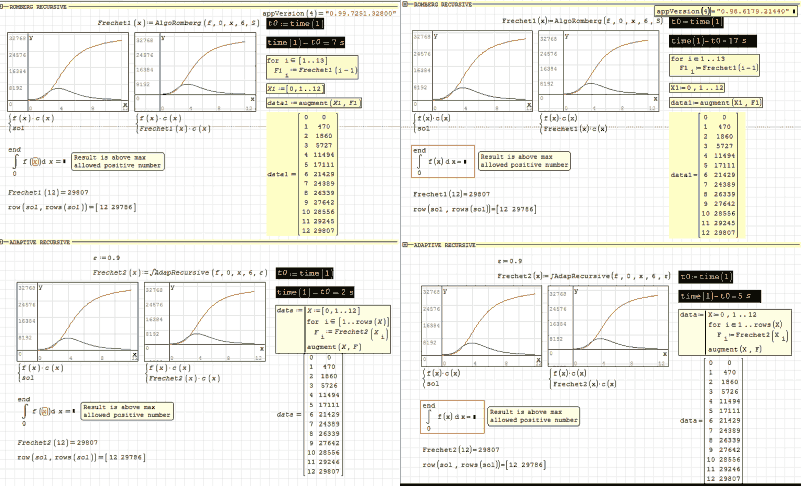Image resolution: width=801 pixels, height=486 pixels.
Task: Click the time(1)-t0=7 s result
Action: pos(292,43)
